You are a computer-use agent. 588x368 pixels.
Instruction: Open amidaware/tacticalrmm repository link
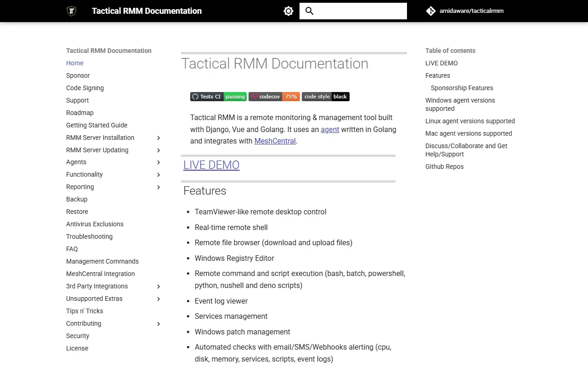tap(471, 11)
